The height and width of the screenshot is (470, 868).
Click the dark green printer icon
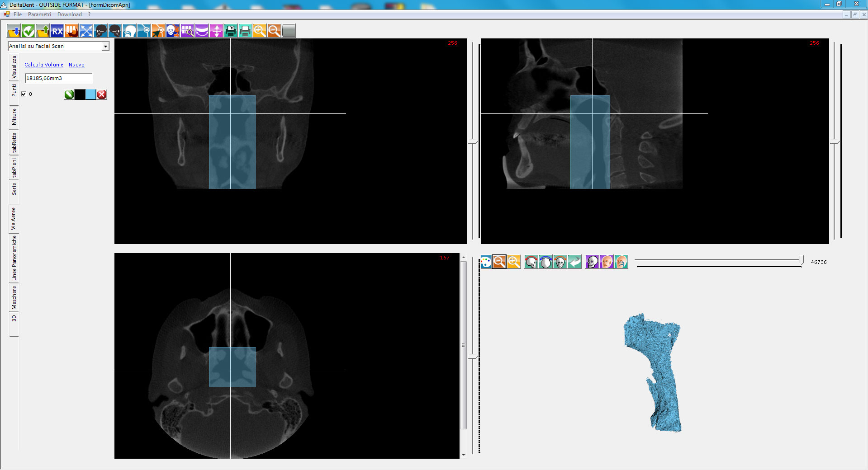(x=231, y=31)
